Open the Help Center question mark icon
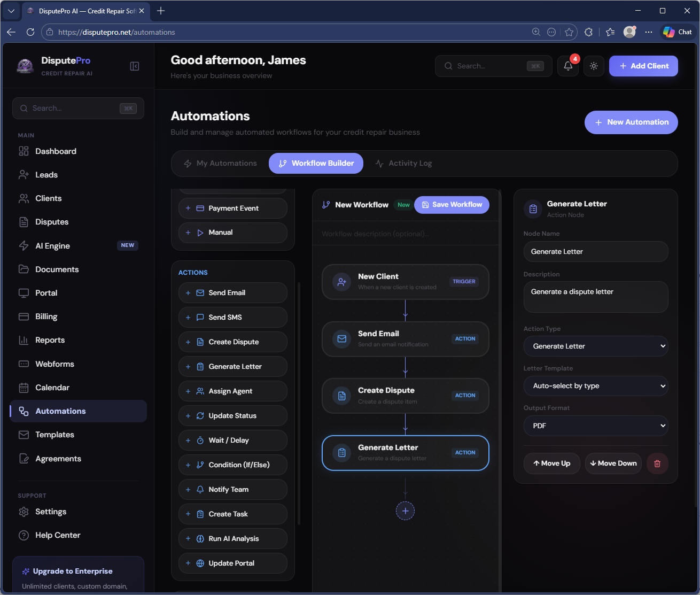Viewport: 700px width, 595px height. coord(24,535)
